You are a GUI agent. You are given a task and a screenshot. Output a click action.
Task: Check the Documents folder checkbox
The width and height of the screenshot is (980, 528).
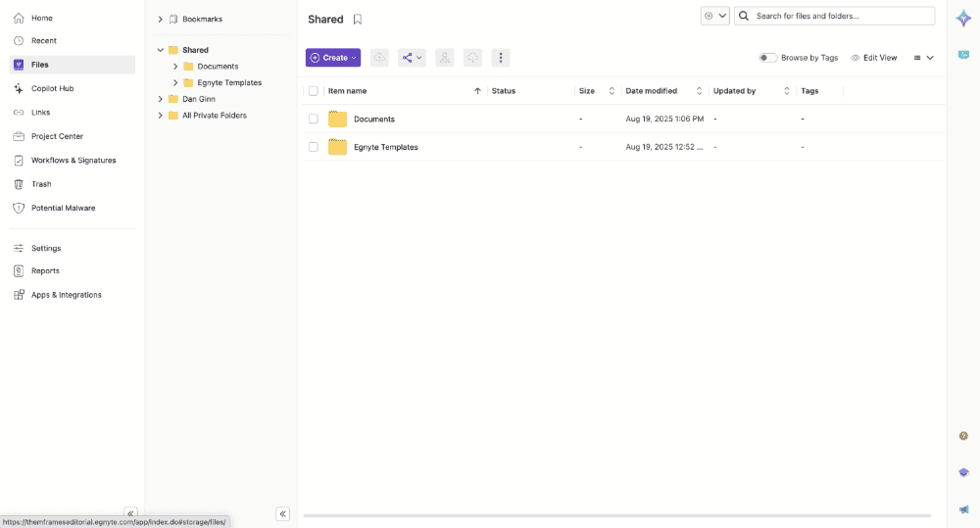pyautogui.click(x=314, y=120)
